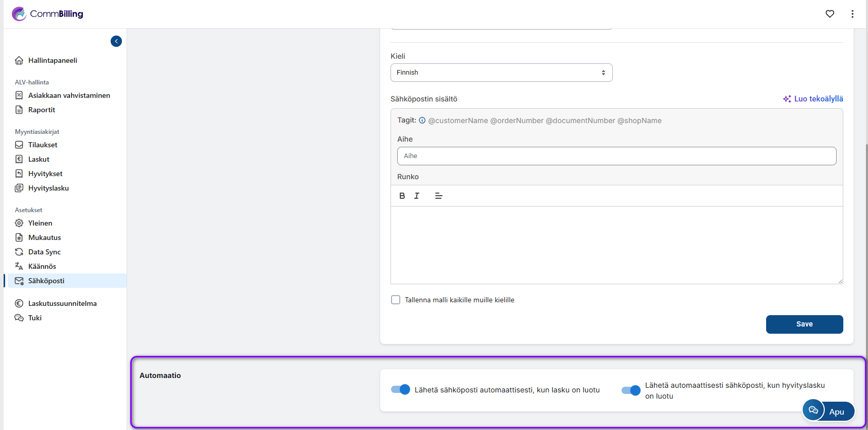Go to Laskut in the sidebar
This screenshot has height=430, width=868.
click(x=39, y=159)
